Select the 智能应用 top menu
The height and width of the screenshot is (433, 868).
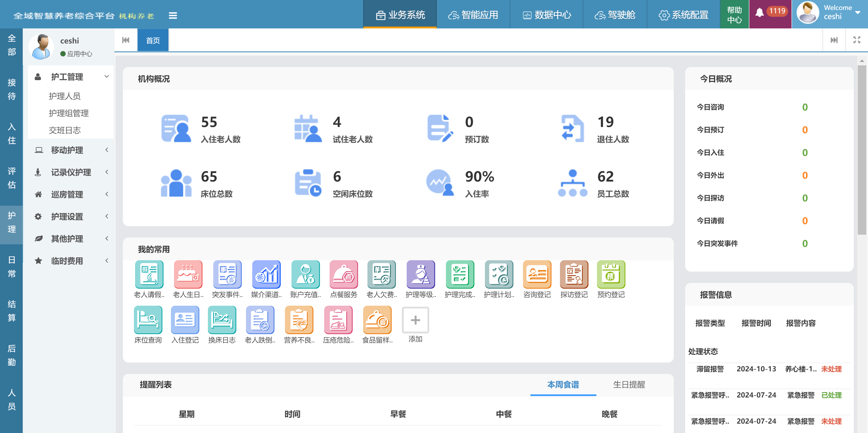473,14
